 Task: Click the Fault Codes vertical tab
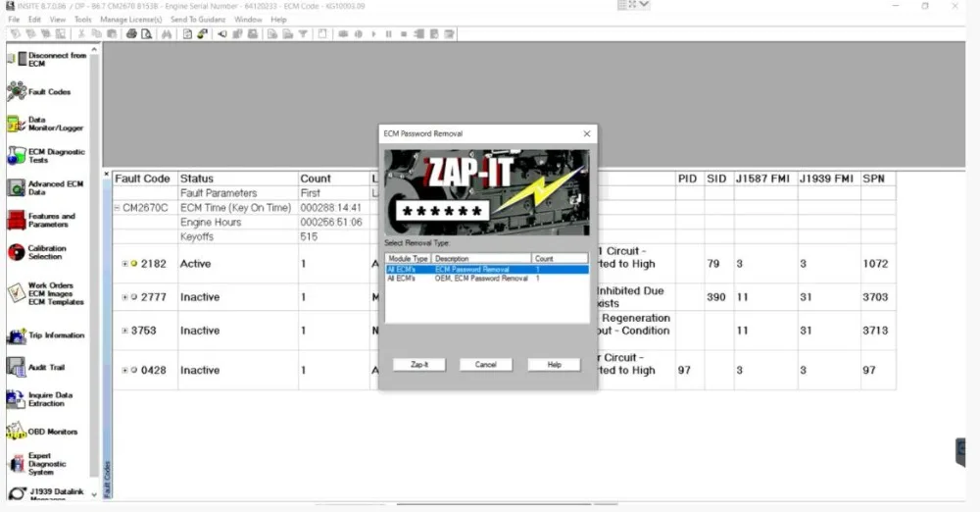point(108,479)
